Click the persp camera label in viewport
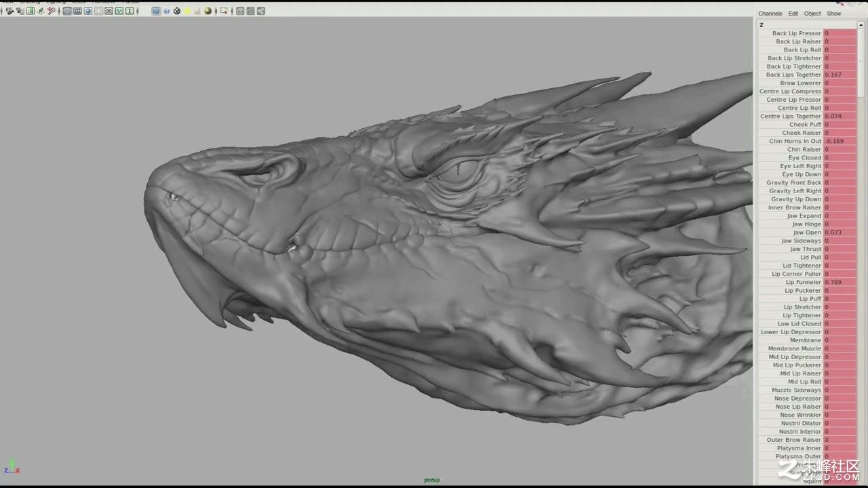 click(432, 480)
